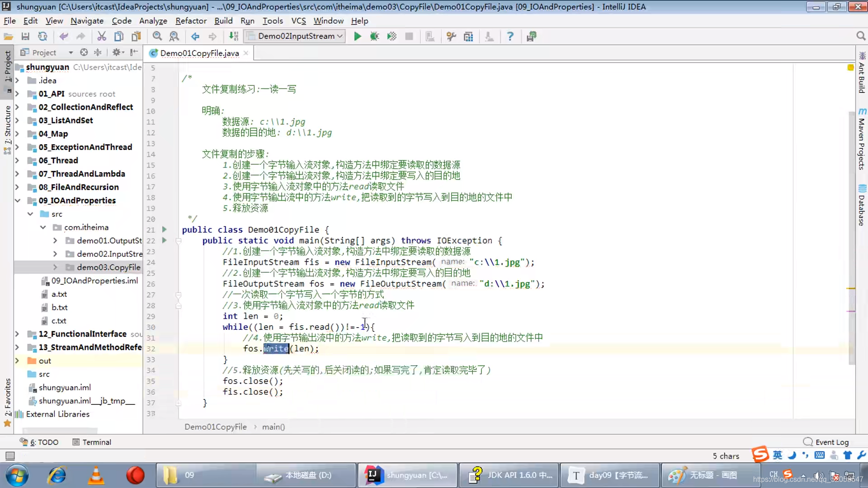Click run gutter arrow beside main method
This screenshot has height=488, width=868.
[x=165, y=240]
